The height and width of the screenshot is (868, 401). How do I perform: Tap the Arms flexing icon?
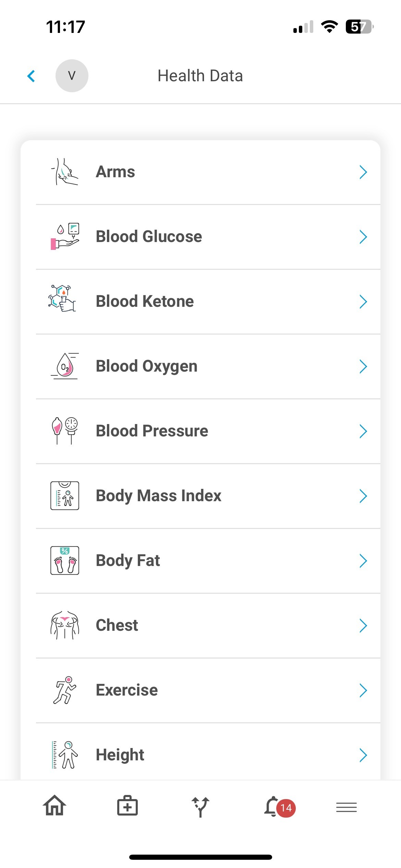click(65, 171)
